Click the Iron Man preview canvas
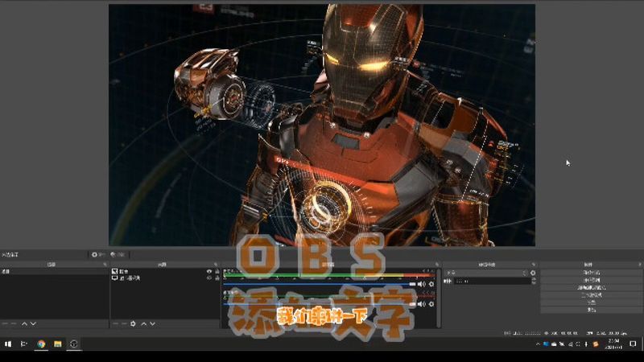This screenshot has height=362, width=644. [321, 125]
